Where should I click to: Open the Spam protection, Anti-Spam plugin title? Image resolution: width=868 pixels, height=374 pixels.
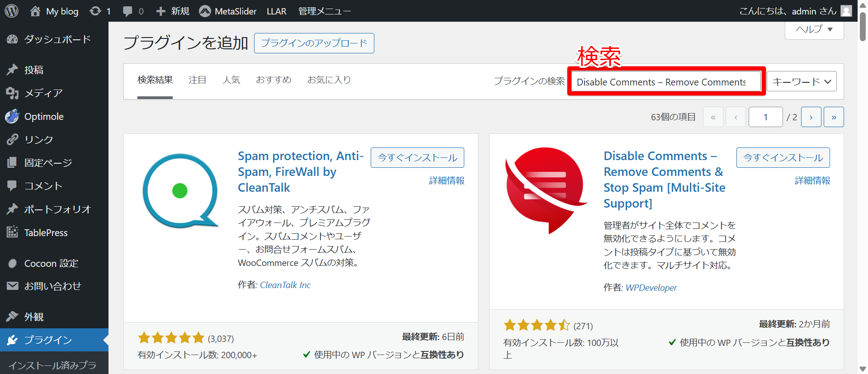pos(301,171)
